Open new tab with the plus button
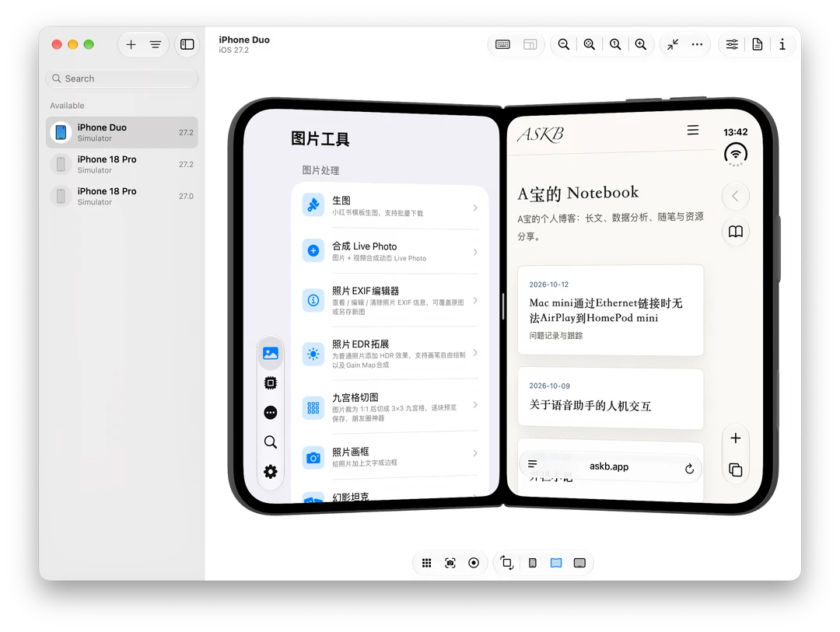The image size is (840, 632). 736,438
